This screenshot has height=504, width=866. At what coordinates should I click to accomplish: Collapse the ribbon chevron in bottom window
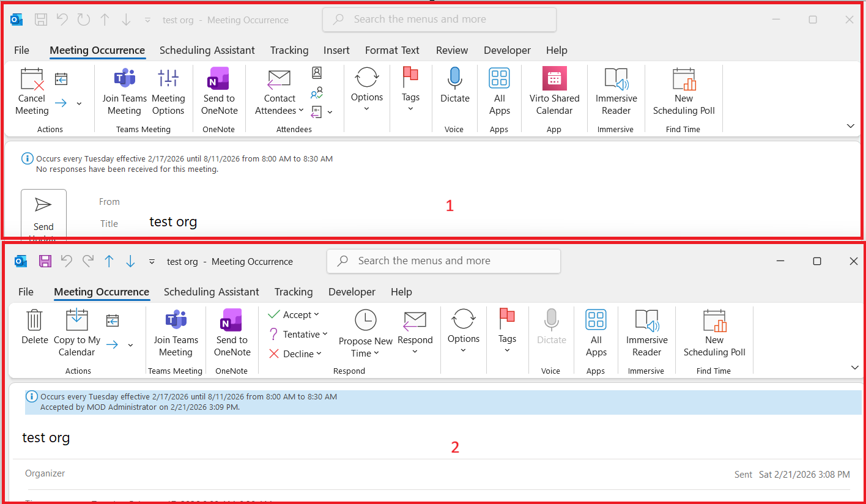854,368
